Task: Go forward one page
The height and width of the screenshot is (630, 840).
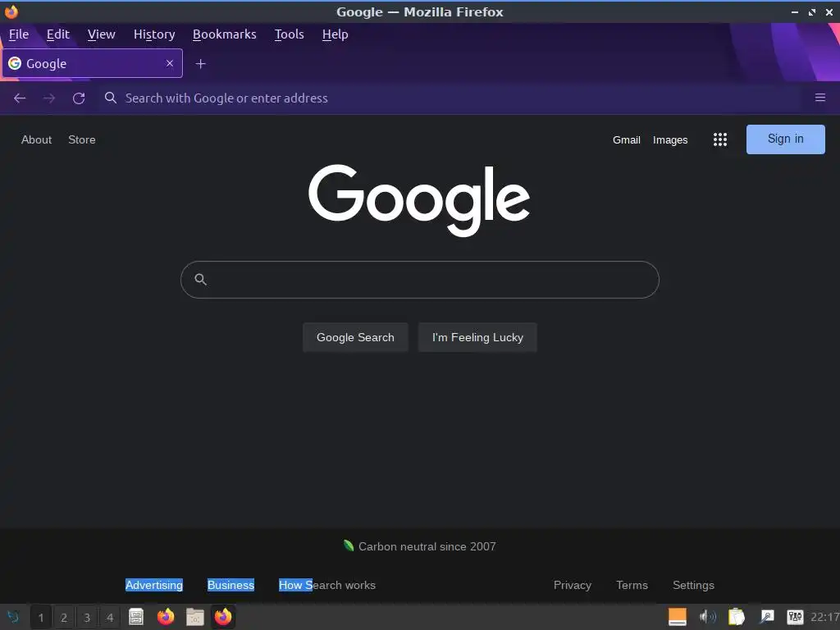Action: (49, 98)
